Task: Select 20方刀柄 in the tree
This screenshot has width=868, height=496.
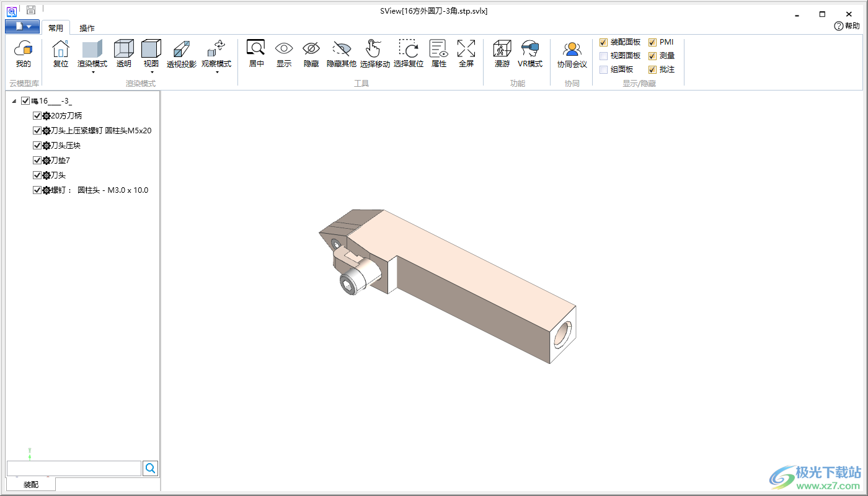Action: click(x=66, y=115)
